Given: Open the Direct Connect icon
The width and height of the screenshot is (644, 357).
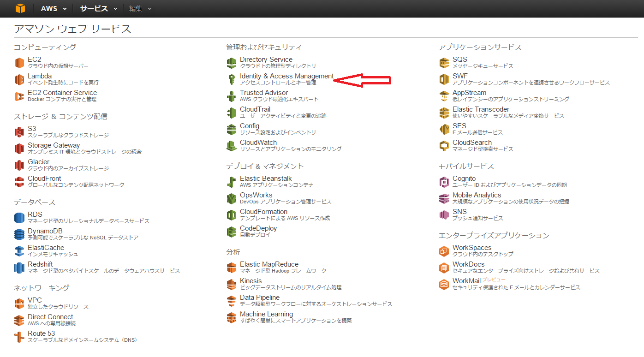Looking at the screenshot, I should pos(19,320).
